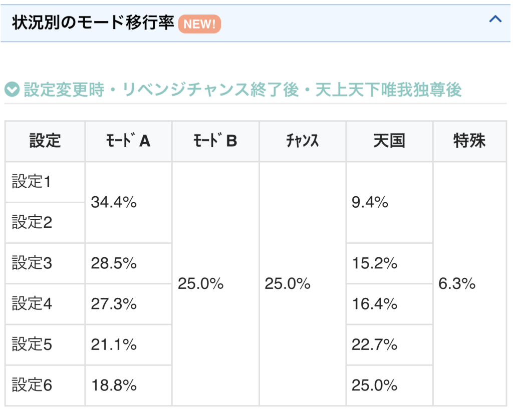Screen dimensions: 513x420
Task: Click the 34.4% モードA cell
Action: [x=114, y=202]
